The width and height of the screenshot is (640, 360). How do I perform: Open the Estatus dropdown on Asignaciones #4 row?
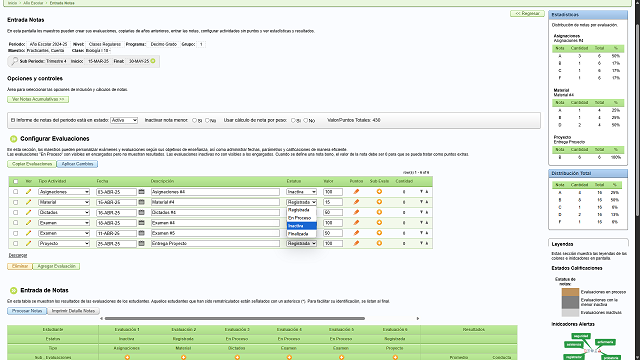point(301,192)
